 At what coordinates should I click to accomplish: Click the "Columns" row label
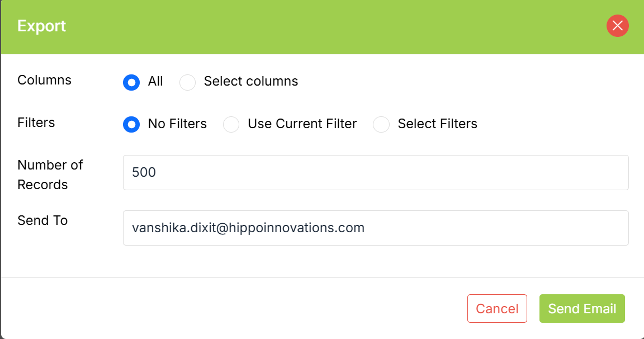coord(45,80)
